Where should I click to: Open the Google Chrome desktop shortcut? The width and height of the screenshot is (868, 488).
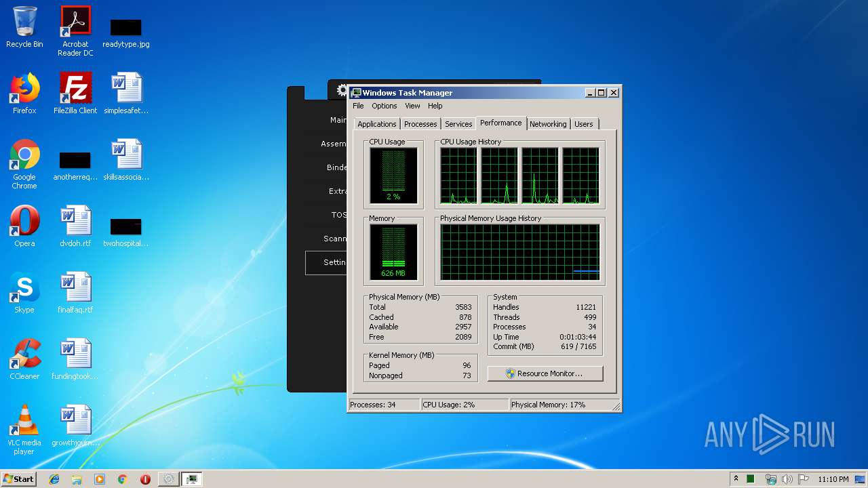[24, 165]
